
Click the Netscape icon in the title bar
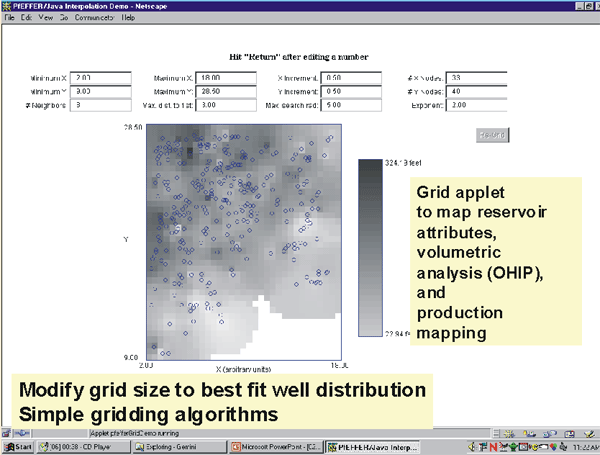point(6,6)
